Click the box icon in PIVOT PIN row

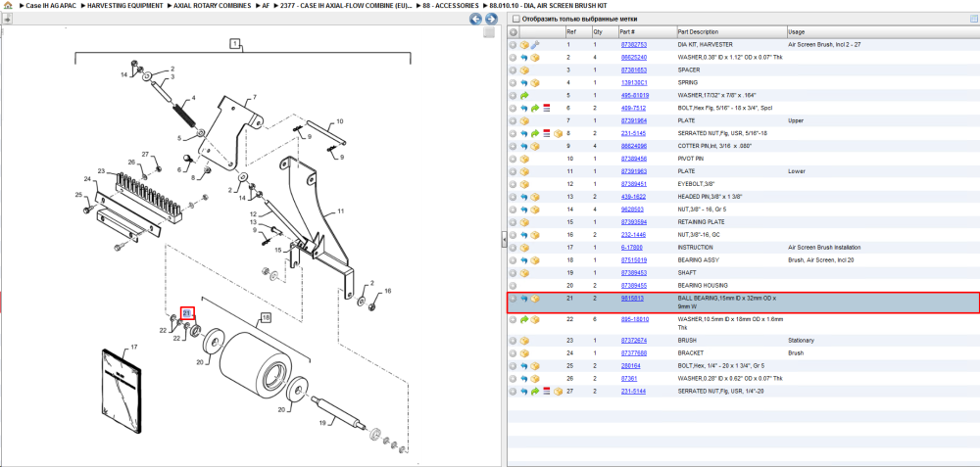[x=524, y=159]
